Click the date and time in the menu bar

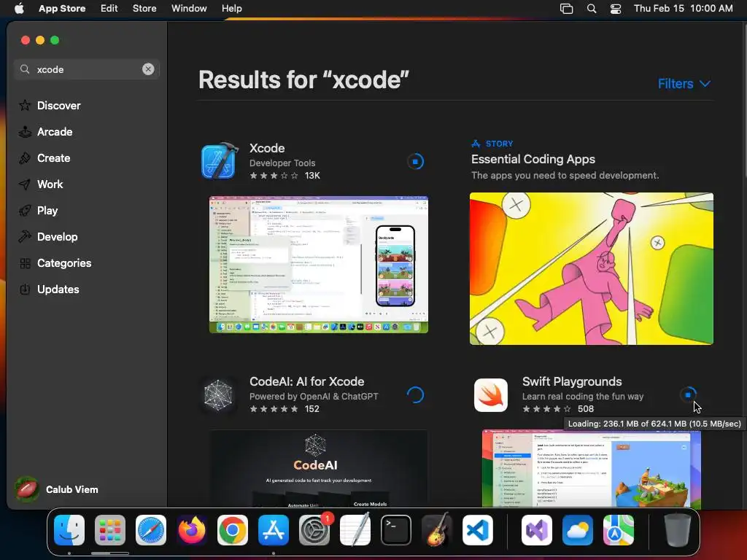click(x=683, y=8)
